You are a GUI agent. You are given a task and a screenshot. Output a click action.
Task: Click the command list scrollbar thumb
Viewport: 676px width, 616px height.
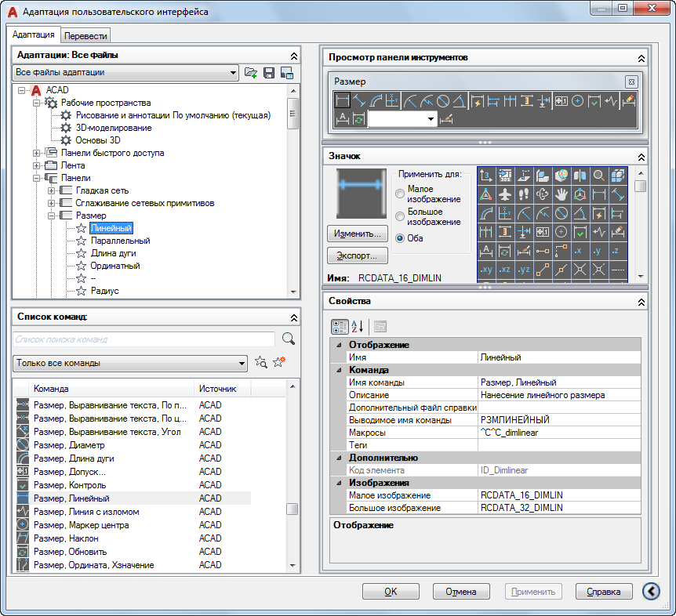(293, 509)
